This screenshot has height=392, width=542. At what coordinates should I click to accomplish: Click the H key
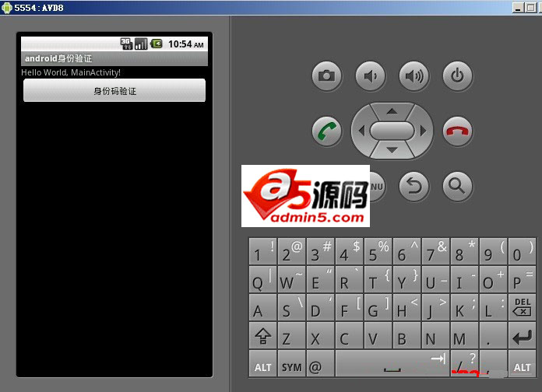pos(406,307)
